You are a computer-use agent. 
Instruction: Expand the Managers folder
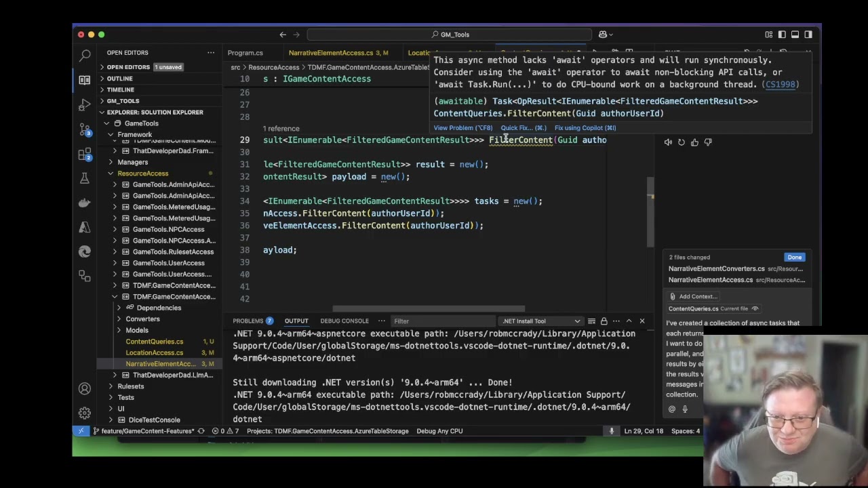click(132, 162)
